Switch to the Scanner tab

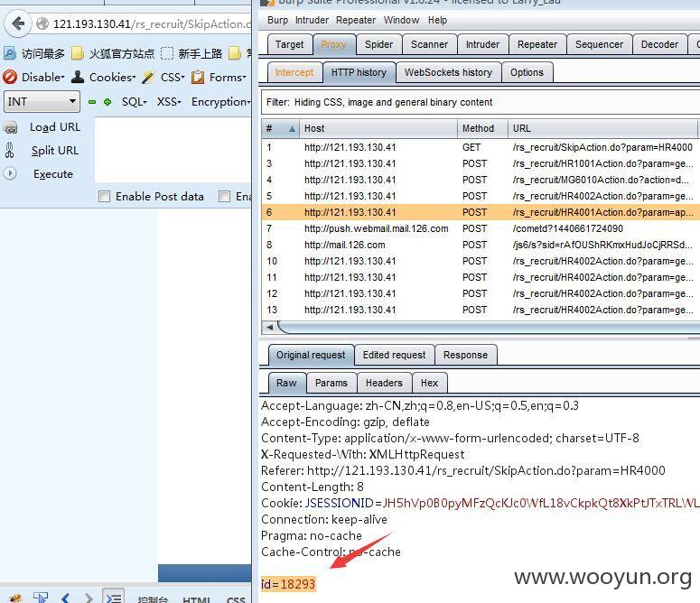[x=429, y=44]
